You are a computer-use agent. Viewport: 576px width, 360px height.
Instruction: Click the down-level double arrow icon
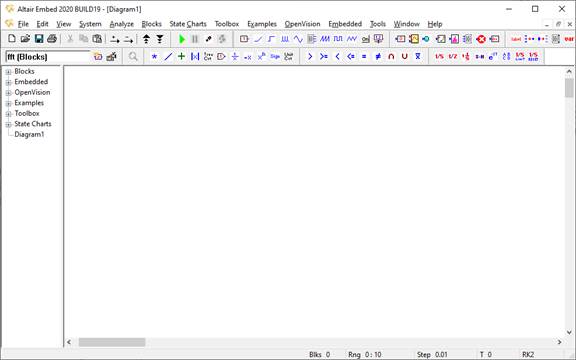pyautogui.click(x=160, y=39)
